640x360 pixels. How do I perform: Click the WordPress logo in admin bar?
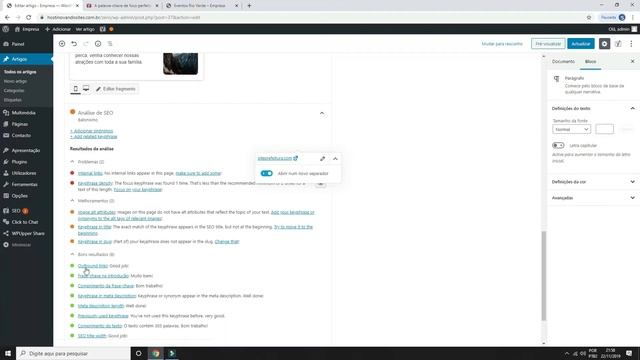(6, 29)
